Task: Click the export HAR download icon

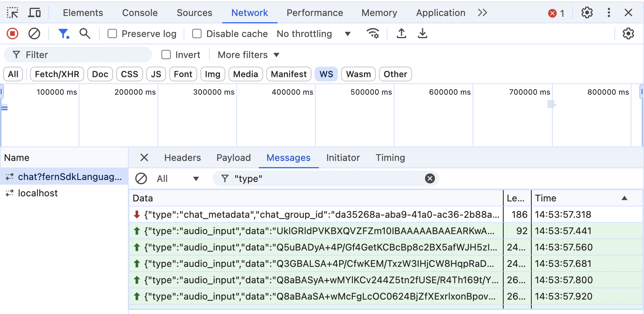Action: [x=422, y=34]
